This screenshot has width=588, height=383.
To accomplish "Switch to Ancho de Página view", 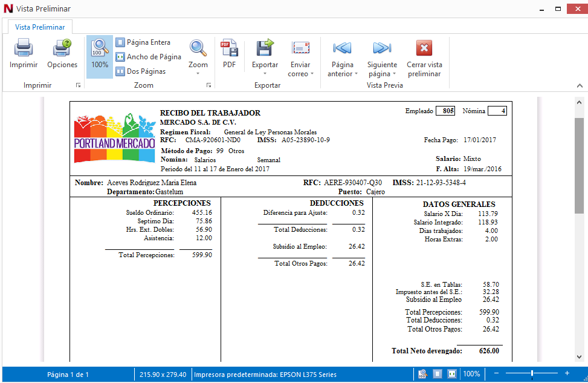I will click(x=148, y=57).
